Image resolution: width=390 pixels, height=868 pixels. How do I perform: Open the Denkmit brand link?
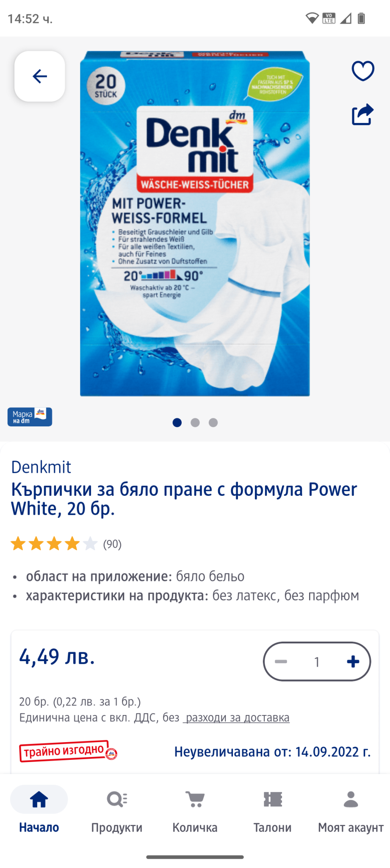[x=41, y=467]
